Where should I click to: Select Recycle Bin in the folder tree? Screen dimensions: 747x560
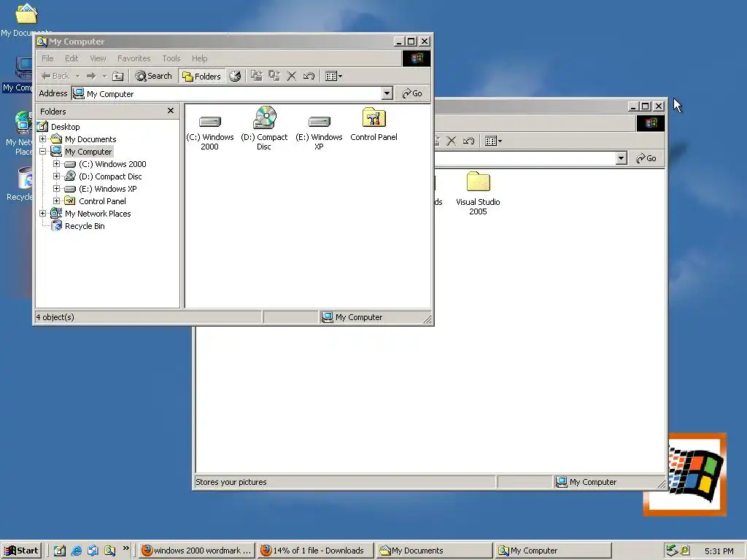coord(85,226)
